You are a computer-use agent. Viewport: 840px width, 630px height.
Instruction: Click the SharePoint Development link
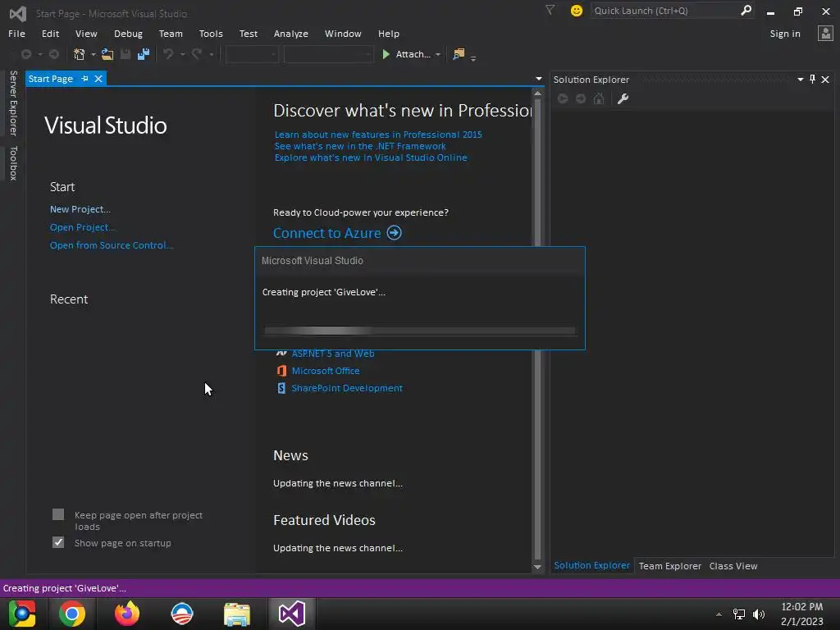(347, 388)
